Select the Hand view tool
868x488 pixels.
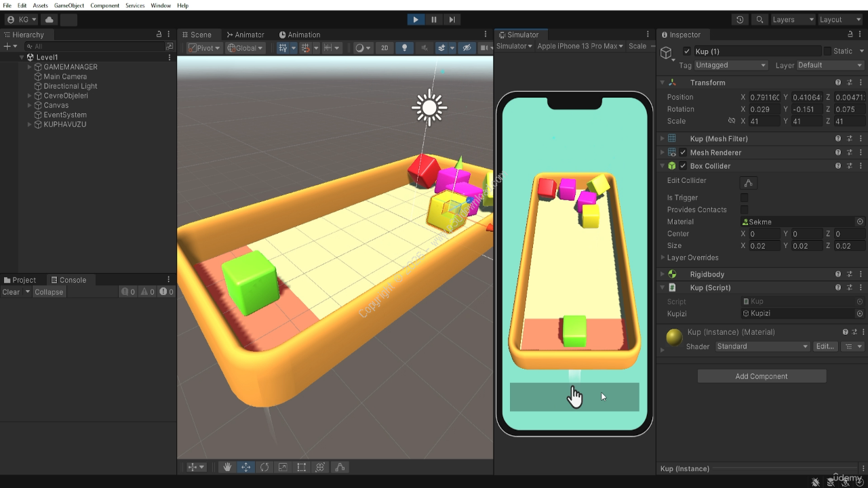click(x=227, y=467)
